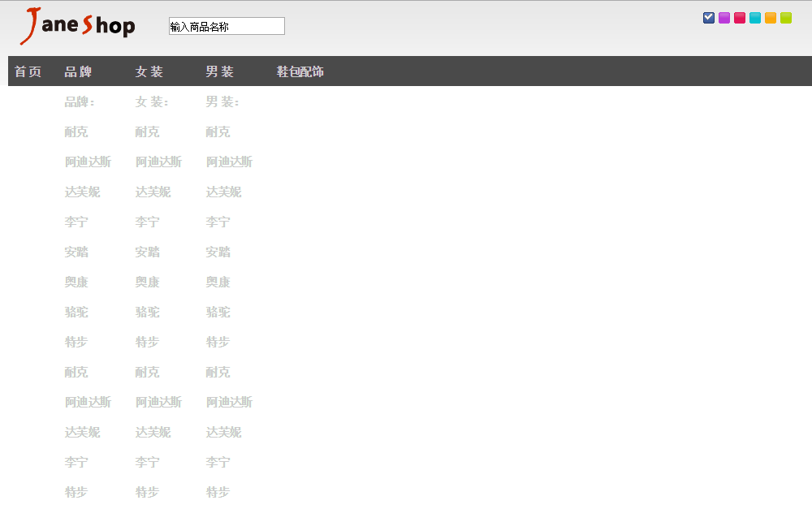The image size is (812, 509).
Task: Open the last 特步 link in 女装 column
Action: click(147, 493)
